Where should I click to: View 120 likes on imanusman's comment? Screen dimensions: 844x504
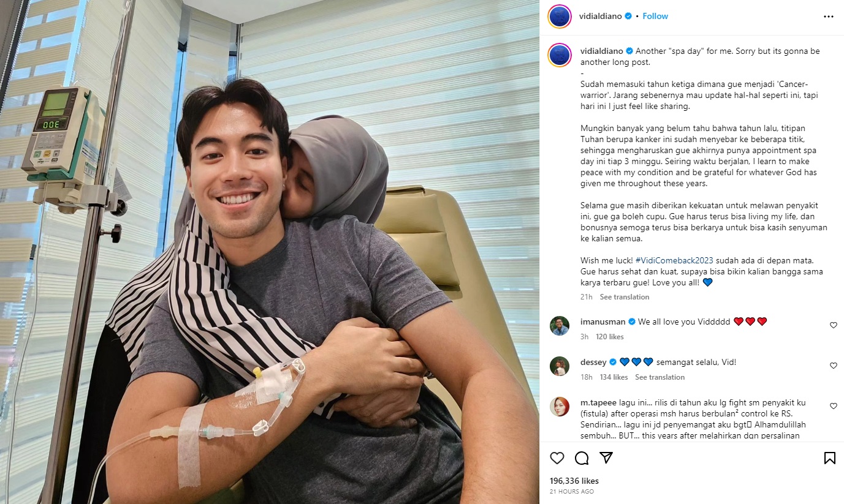point(609,337)
